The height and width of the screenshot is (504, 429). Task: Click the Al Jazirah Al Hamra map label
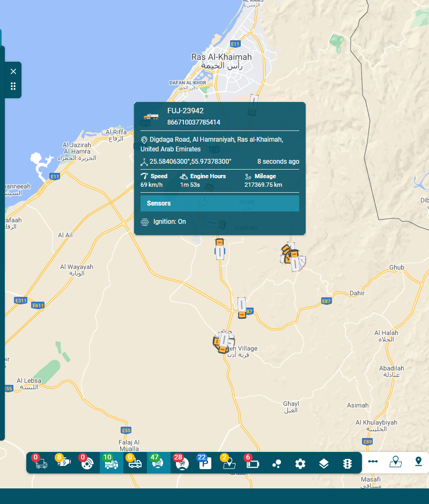(x=77, y=151)
